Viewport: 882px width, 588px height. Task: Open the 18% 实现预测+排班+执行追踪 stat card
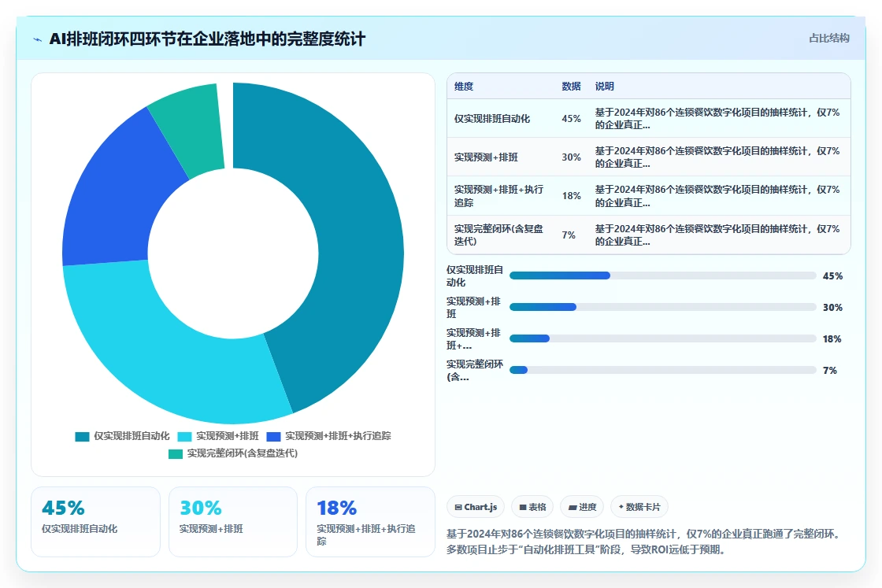370,522
